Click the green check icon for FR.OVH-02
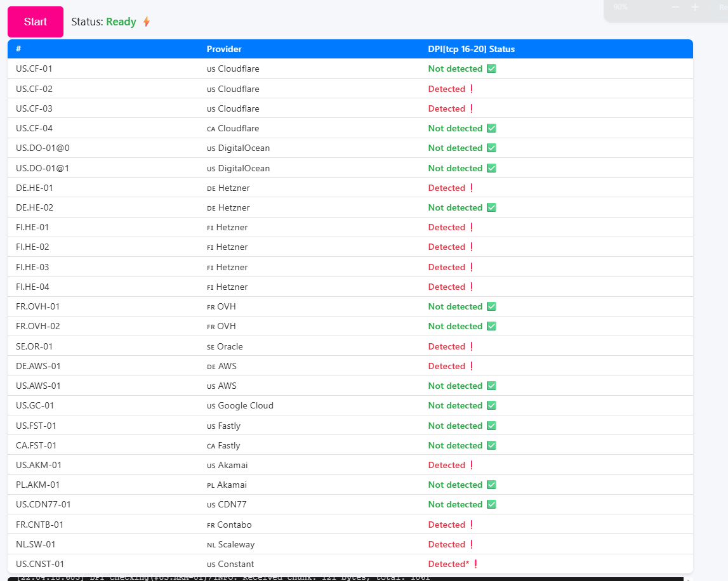This screenshot has height=581, width=728. pyautogui.click(x=492, y=326)
